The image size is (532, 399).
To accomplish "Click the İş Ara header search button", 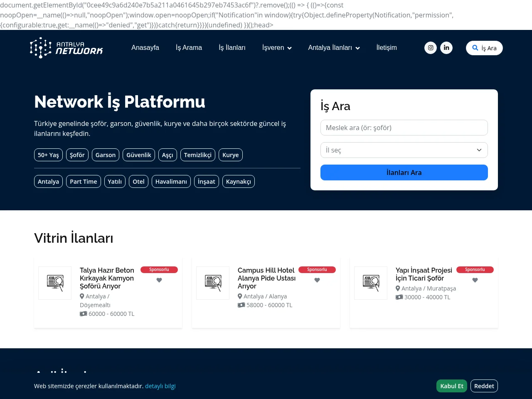I will pos(484,48).
